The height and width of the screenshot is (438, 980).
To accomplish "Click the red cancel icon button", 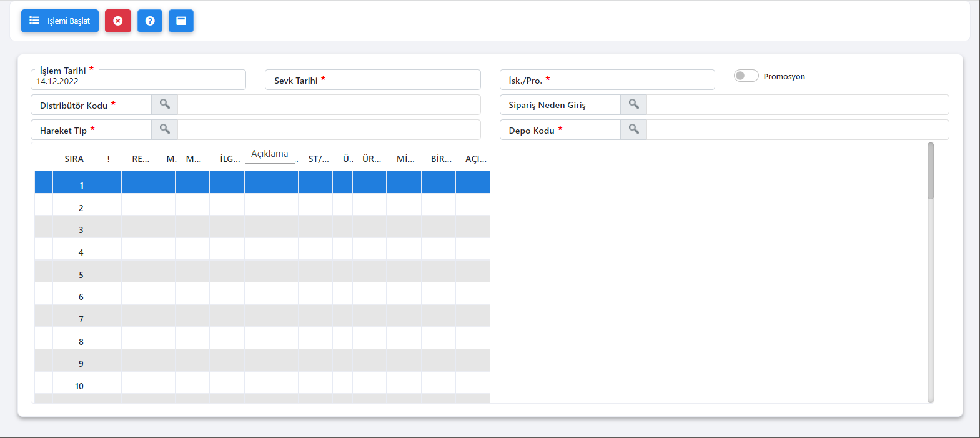I will pyautogui.click(x=118, y=21).
